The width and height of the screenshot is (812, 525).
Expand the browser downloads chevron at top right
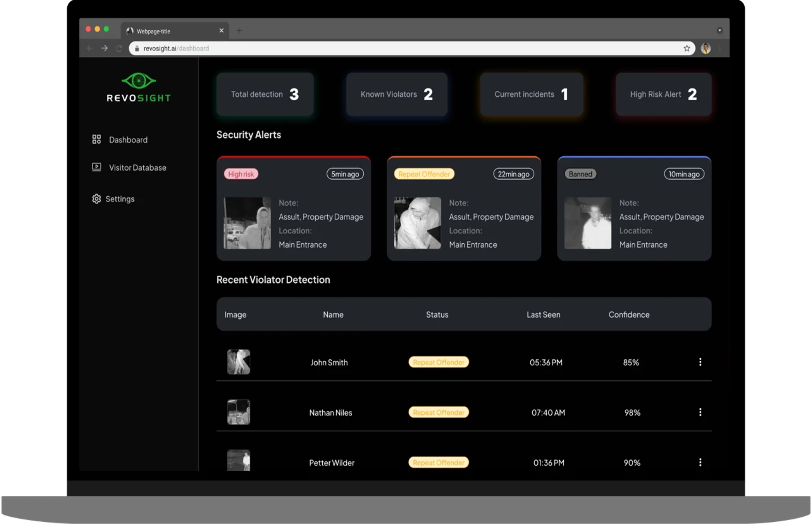pos(720,30)
